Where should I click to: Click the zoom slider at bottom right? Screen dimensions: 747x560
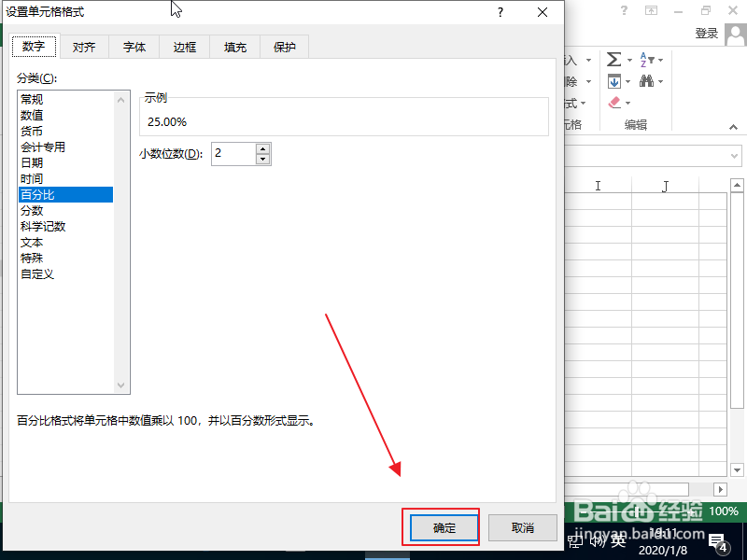(637, 511)
